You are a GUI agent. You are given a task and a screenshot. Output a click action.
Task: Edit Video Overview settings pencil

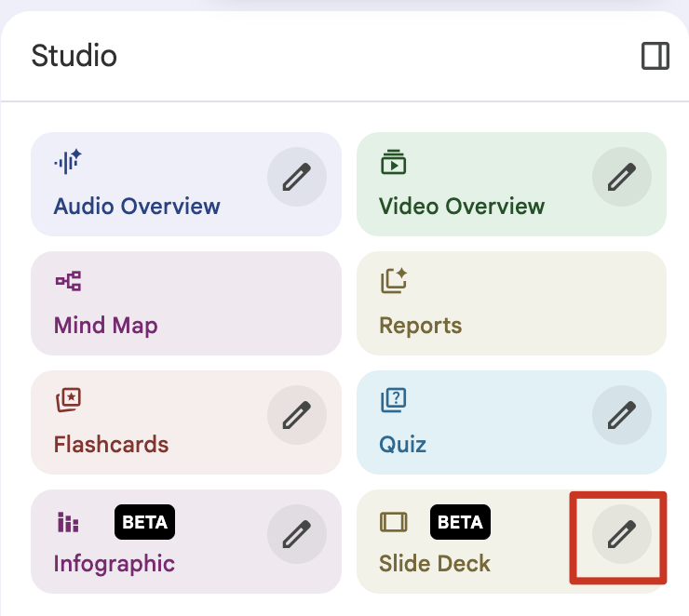(x=621, y=176)
